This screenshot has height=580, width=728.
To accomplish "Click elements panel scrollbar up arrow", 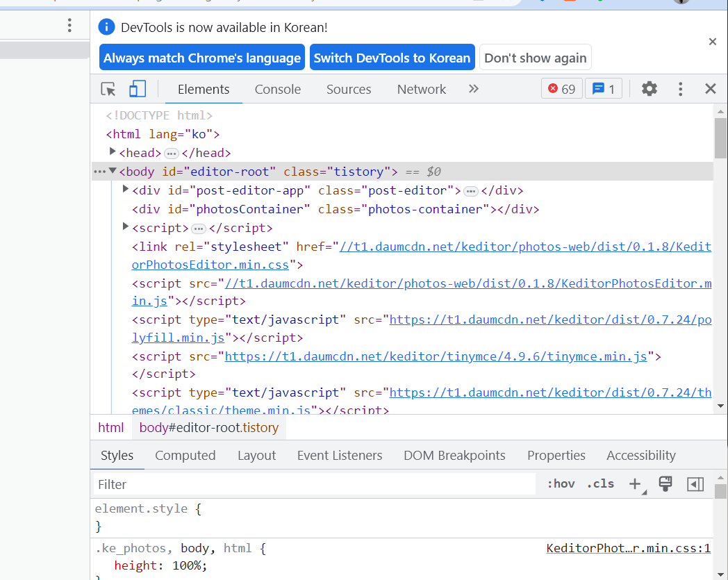I will [720, 111].
